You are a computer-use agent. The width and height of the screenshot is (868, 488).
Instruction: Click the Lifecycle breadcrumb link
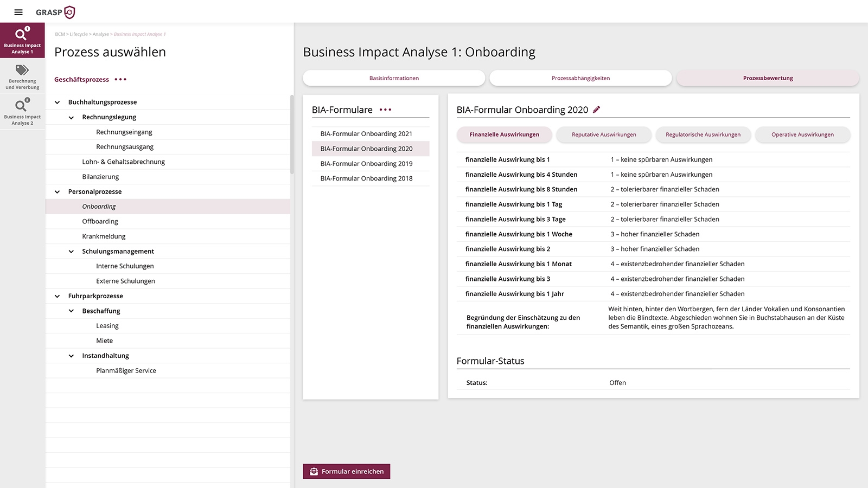(79, 34)
